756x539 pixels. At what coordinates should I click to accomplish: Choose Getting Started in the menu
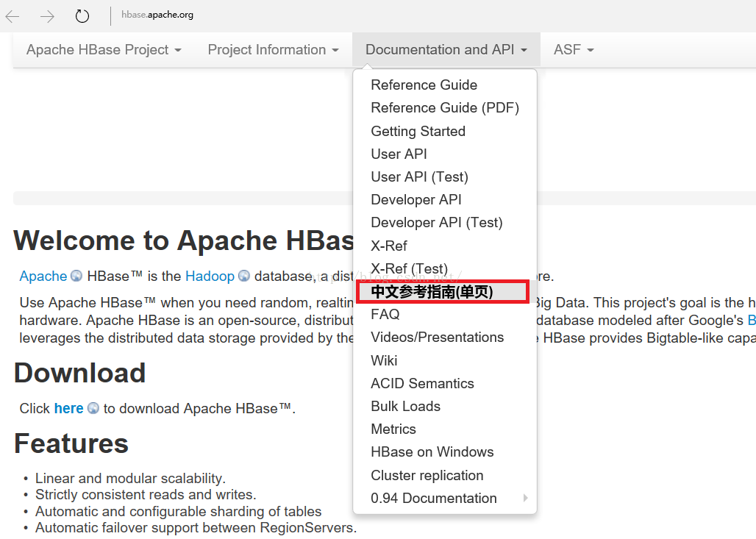pos(418,131)
